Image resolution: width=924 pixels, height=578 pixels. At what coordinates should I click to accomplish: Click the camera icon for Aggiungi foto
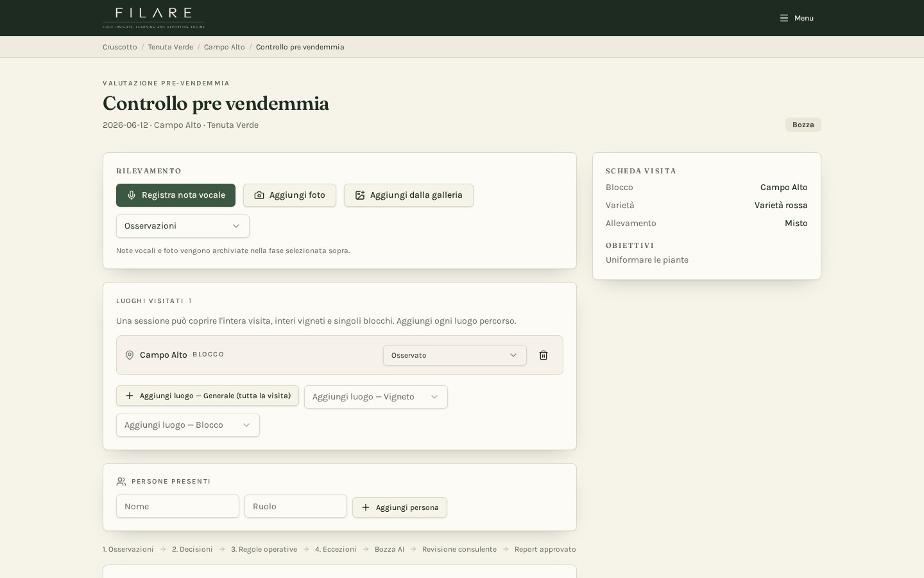pyautogui.click(x=259, y=195)
